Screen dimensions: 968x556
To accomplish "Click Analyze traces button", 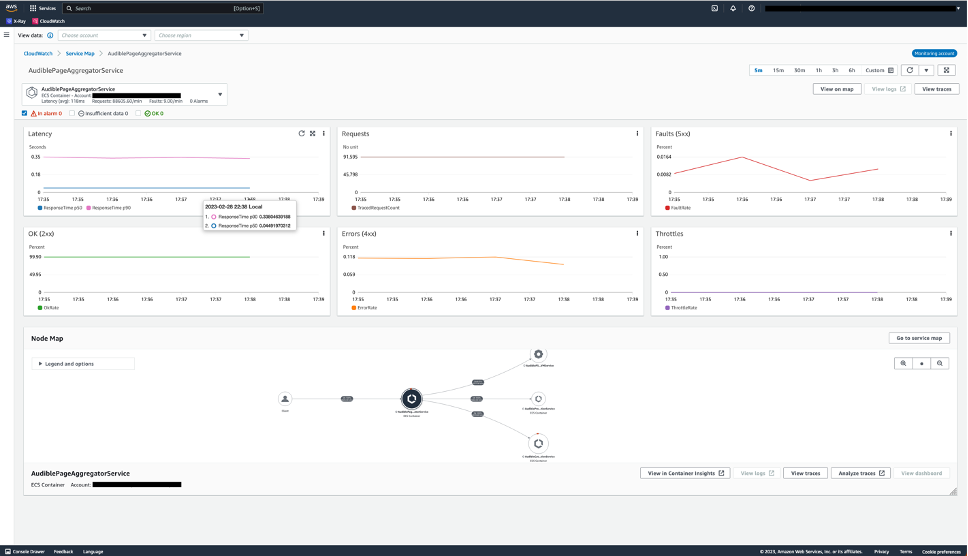I will [861, 473].
